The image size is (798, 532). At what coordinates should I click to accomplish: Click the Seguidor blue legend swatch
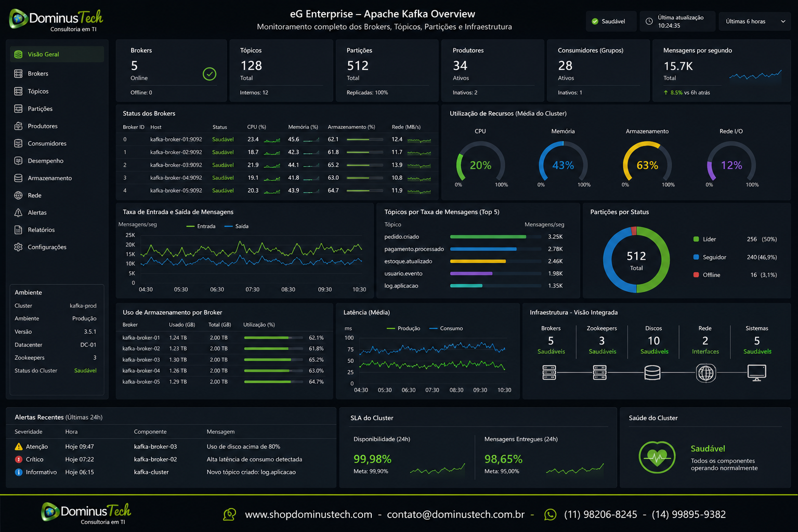click(x=696, y=257)
